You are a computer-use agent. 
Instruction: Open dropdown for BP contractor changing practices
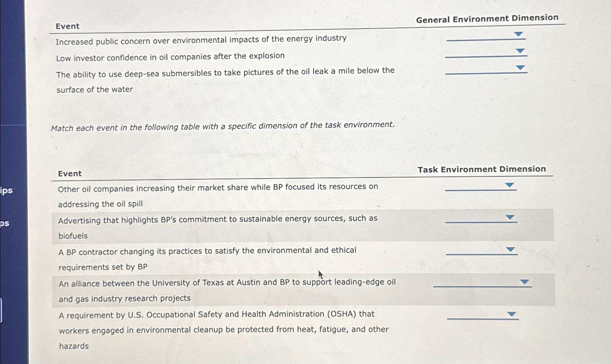(x=511, y=250)
